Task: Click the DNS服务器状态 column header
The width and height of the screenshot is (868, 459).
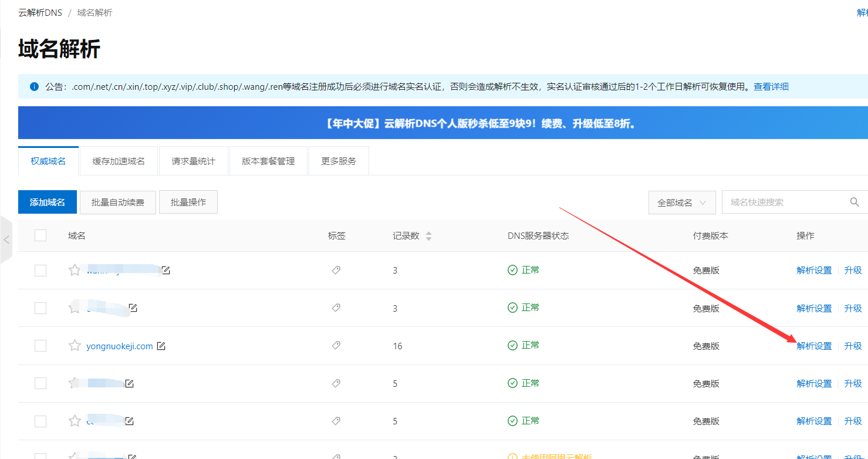Action: [538, 235]
